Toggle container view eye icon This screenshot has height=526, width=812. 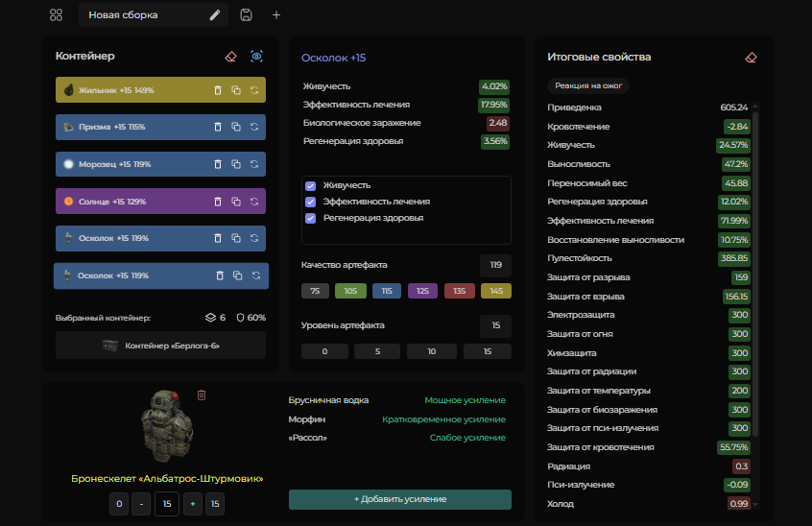click(257, 56)
